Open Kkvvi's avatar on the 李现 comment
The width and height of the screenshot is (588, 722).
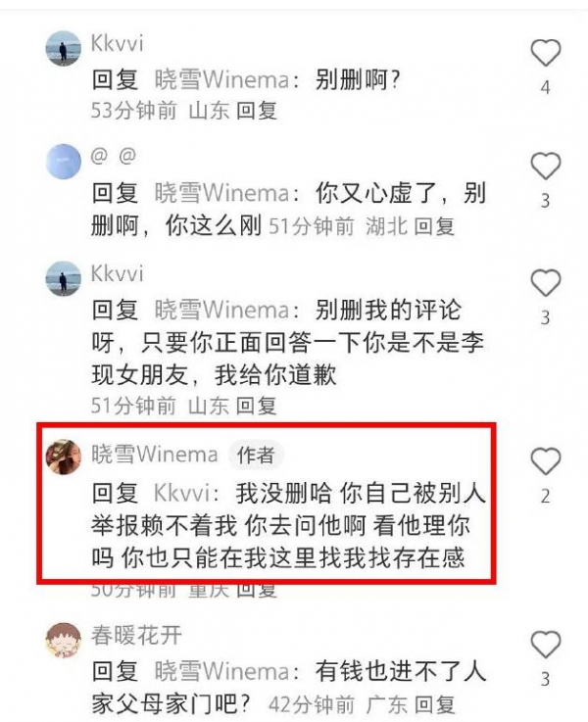coord(64,278)
